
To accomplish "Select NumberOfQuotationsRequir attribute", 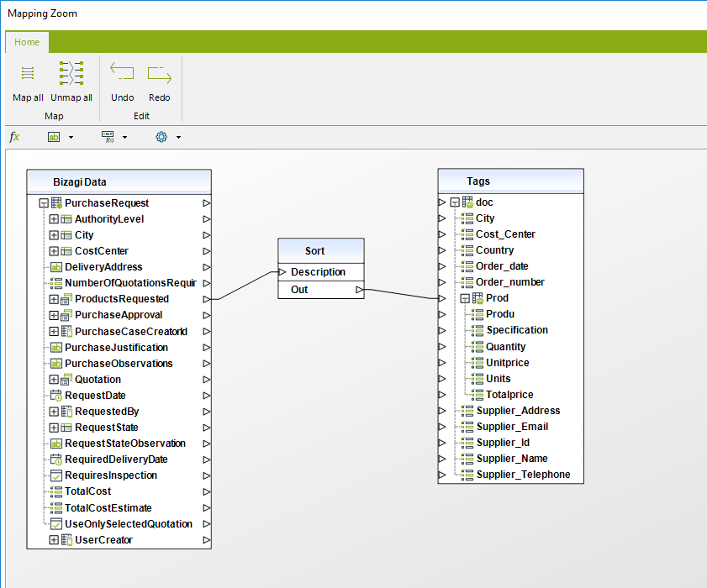I will (x=130, y=283).
